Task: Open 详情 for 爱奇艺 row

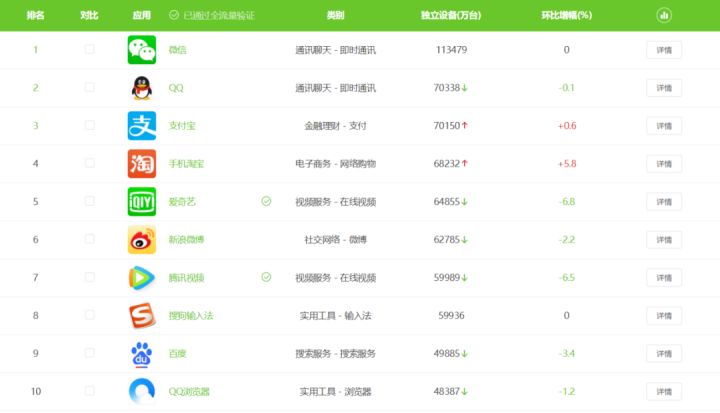Action: click(664, 201)
